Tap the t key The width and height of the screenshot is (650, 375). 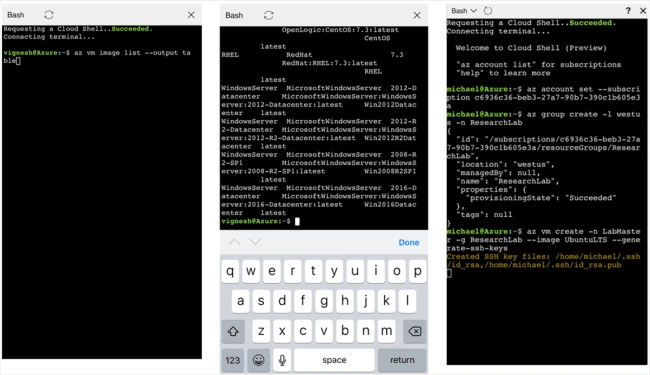pyautogui.click(x=313, y=271)
